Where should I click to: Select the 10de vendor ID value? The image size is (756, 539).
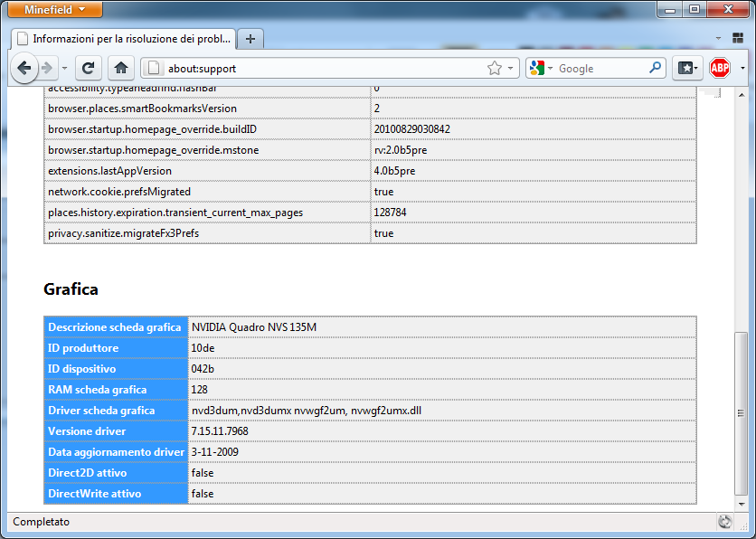click(203, 348)
